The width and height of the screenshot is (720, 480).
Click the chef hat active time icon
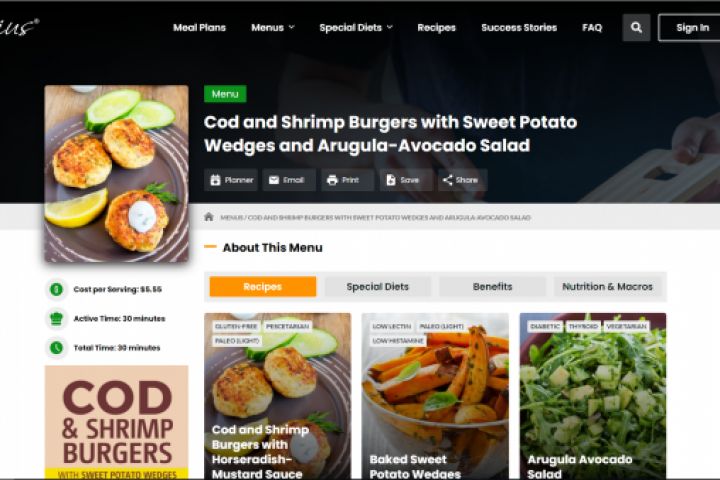pyautogui.click(x=56, y=318)
